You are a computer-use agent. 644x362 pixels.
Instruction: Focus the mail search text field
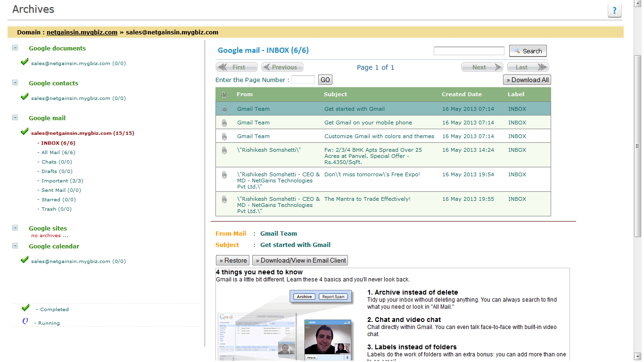coord(469,51)
